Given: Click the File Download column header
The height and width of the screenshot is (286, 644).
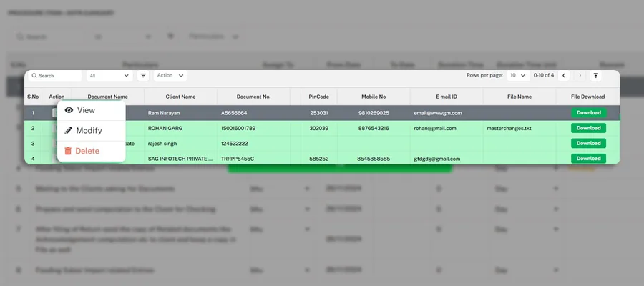Looking at the screenshot, I should 587,97.
